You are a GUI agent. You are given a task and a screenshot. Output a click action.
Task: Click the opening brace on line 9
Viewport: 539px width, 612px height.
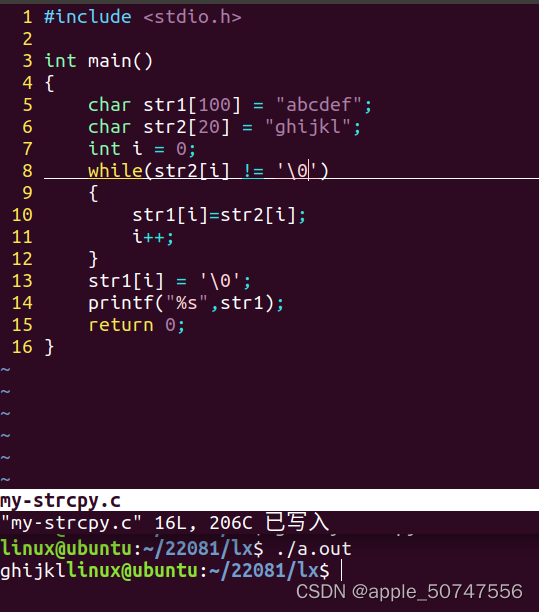[93, 193]
